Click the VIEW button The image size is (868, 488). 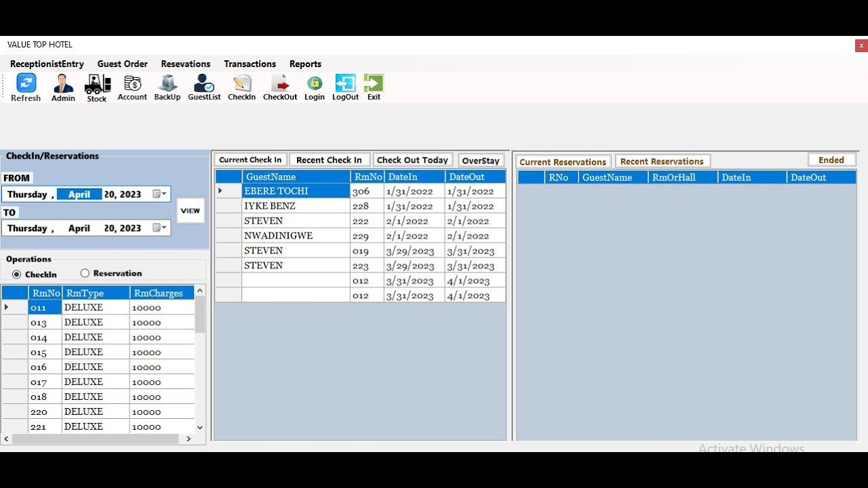pos(191,211)
